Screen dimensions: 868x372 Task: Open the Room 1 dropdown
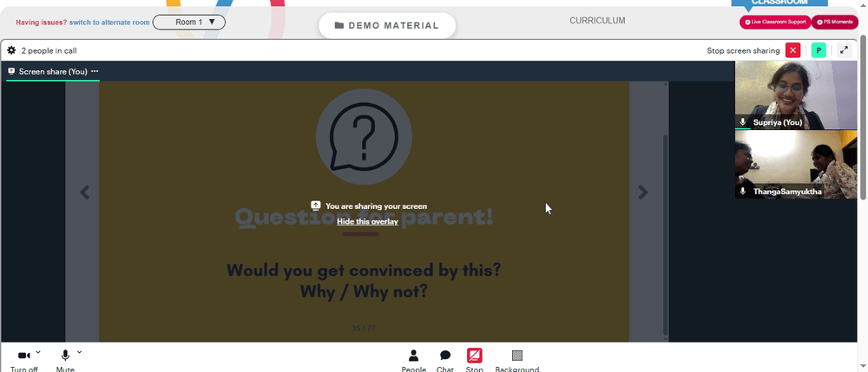coord(188,22)
